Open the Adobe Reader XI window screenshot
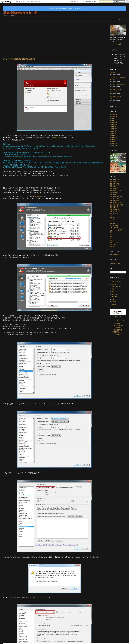The image size is (129, 644). (54, 97)
